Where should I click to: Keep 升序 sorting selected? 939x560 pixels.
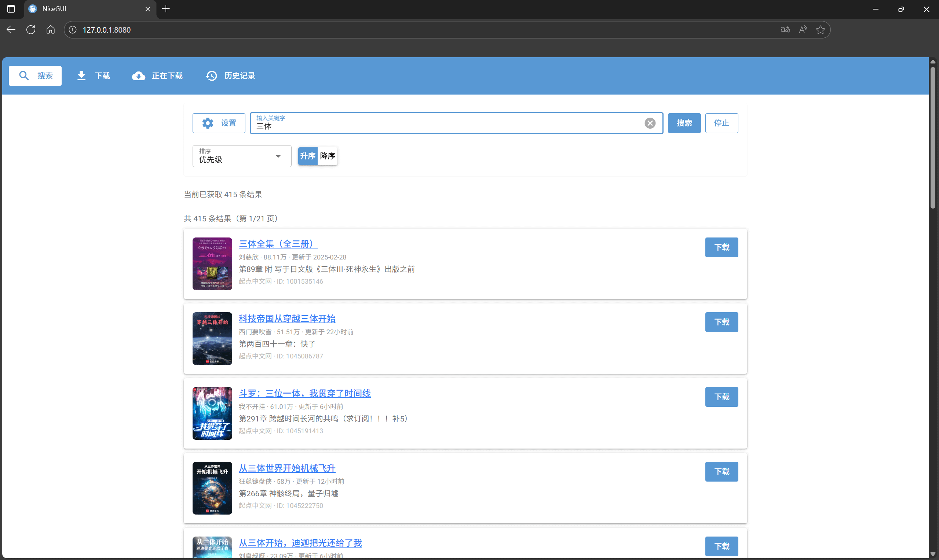pyautogui.click(x=307, y=156)
